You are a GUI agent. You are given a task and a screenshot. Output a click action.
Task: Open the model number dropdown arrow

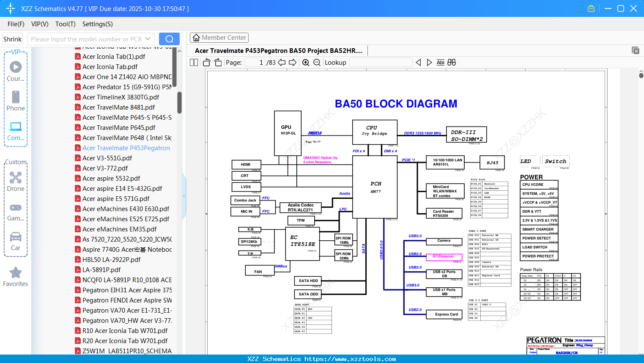[148, 39]
